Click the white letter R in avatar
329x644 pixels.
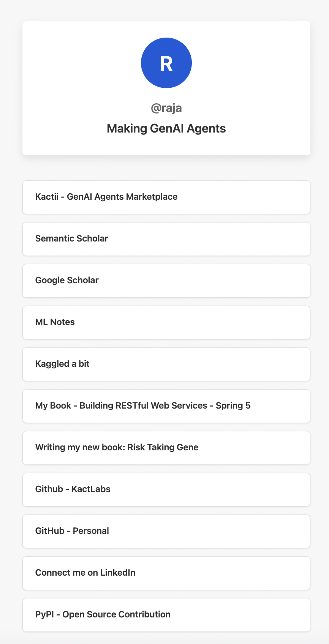pyautogui.click(x=166, y=63)
